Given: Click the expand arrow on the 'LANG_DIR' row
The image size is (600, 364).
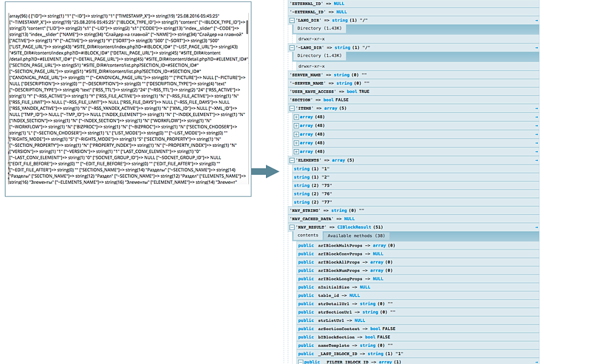Looking at the screenshot, I should [x=536, y=20].
